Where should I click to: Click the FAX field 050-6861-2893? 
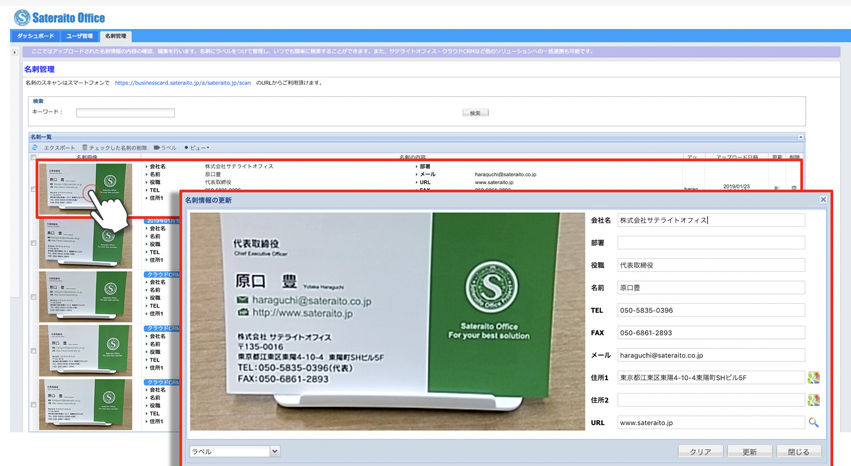[x=711, y=333]
